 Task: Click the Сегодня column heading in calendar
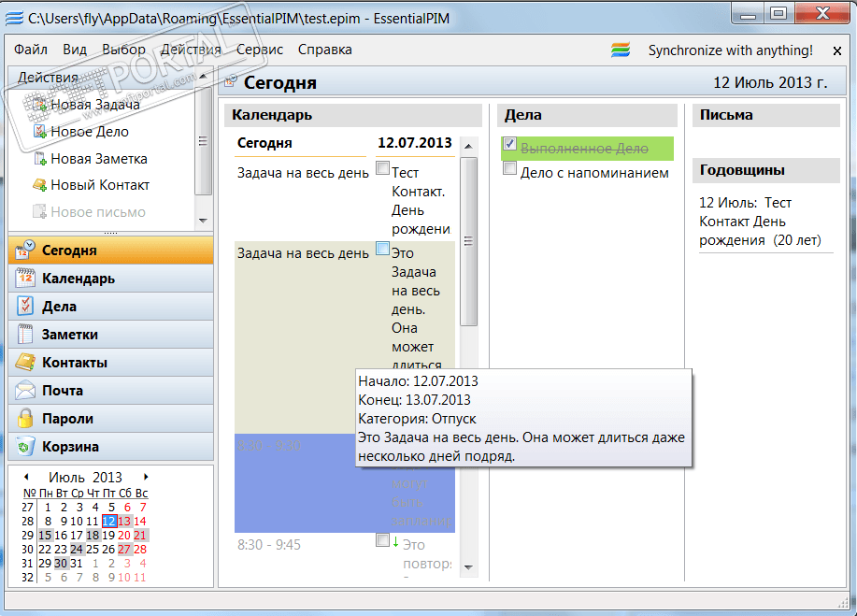click(x=264, y=143)
